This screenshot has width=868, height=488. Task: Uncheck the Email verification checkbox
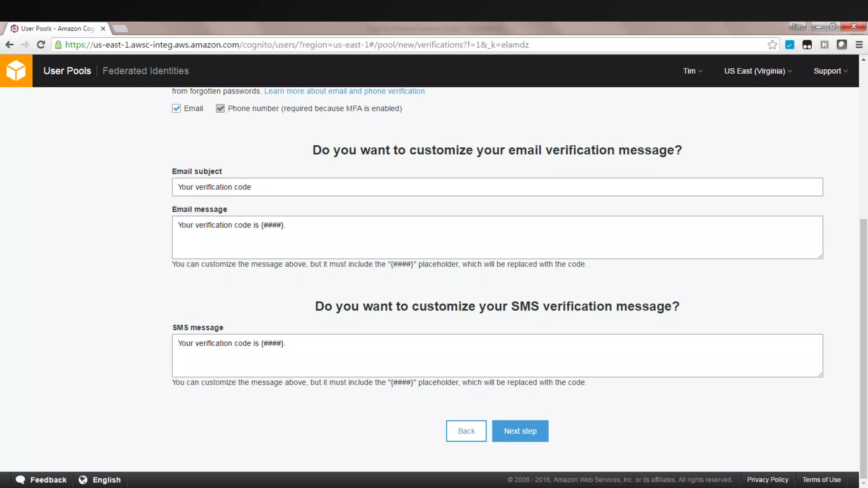coord(176,108)
